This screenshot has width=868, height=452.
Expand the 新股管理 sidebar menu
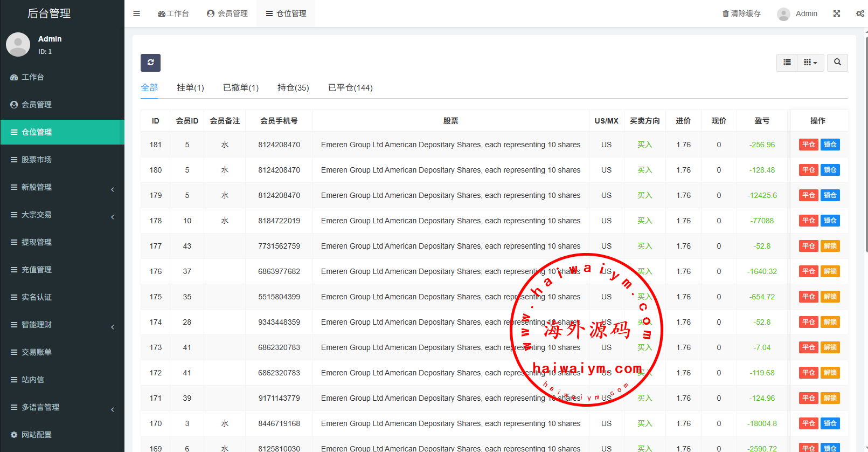[62, 187]
